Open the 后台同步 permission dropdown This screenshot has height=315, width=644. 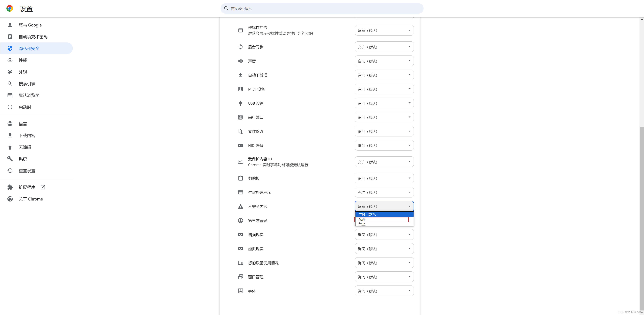[384, 47]
